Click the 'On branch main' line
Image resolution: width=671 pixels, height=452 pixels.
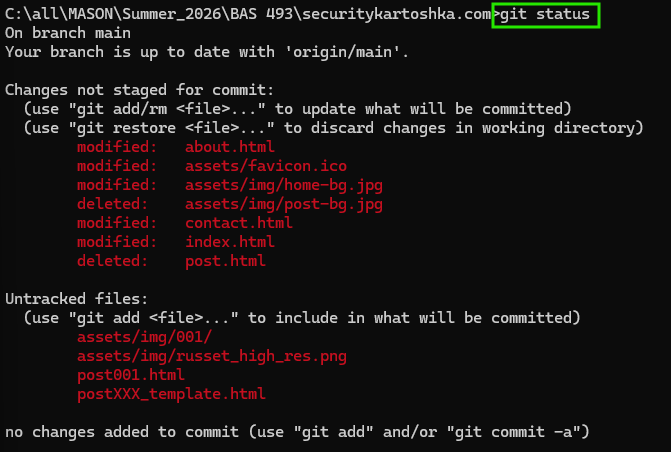[68, 33]
